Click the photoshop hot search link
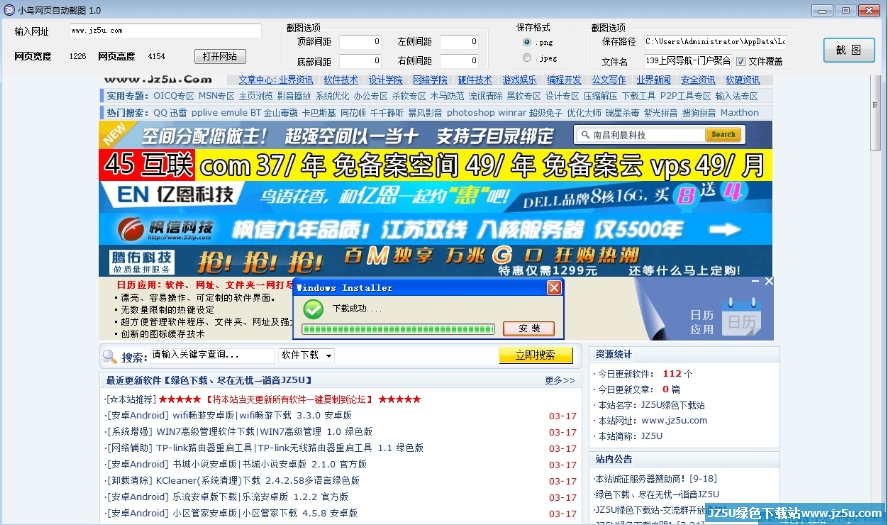Viewport: 888px width, 525px height. click(471, 113)
